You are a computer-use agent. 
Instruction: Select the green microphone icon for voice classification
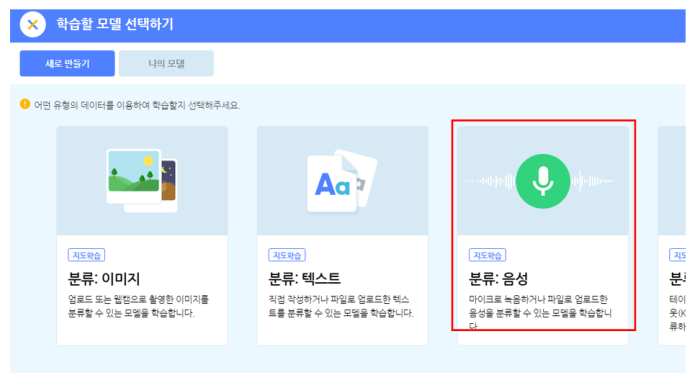(543, 181)
